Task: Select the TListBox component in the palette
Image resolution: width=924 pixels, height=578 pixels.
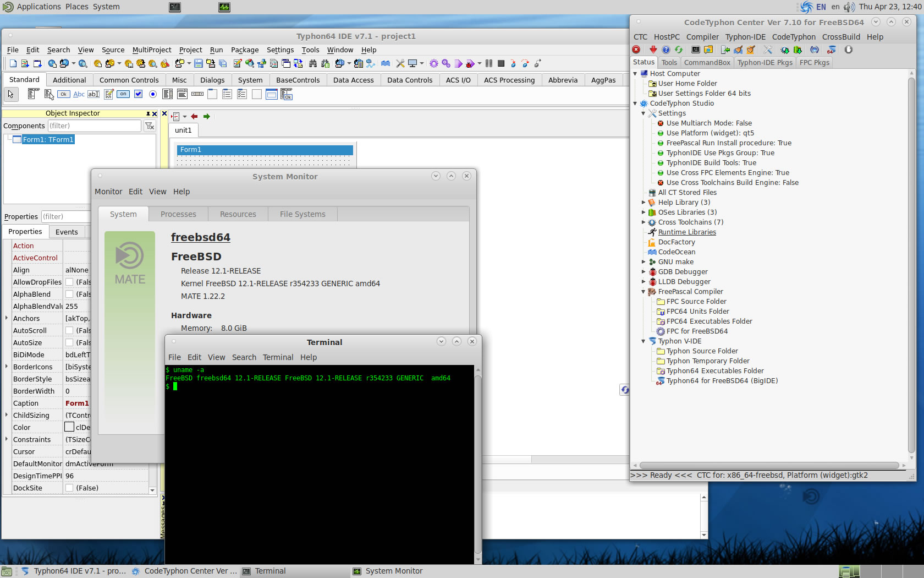Action: pos(168,94)
